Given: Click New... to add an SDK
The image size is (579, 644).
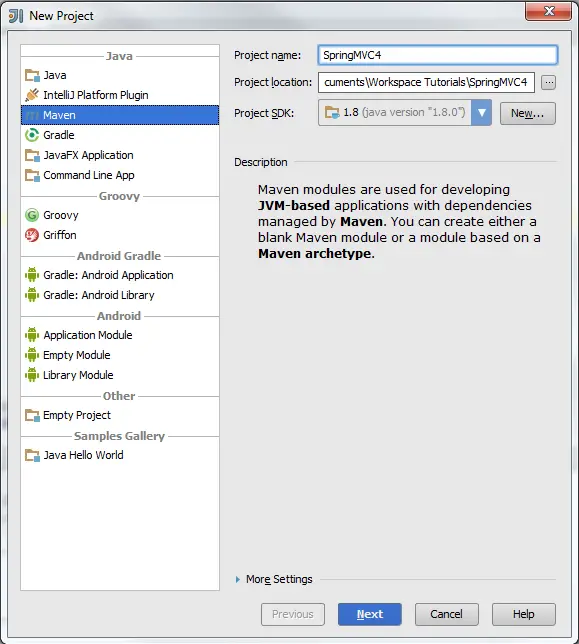Looking at the screenshot, I should pyautogui.click(x=528, y=113).
